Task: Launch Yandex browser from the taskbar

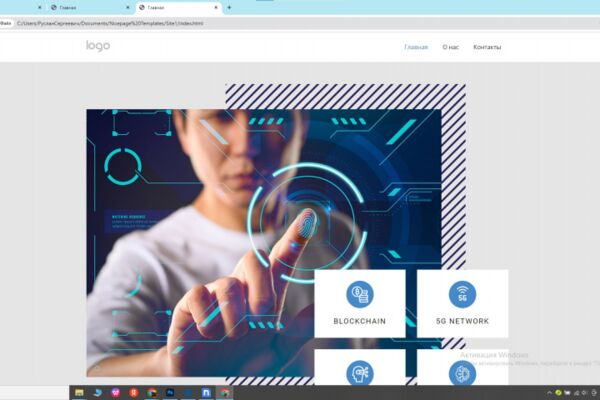Action: coord(134,392)
